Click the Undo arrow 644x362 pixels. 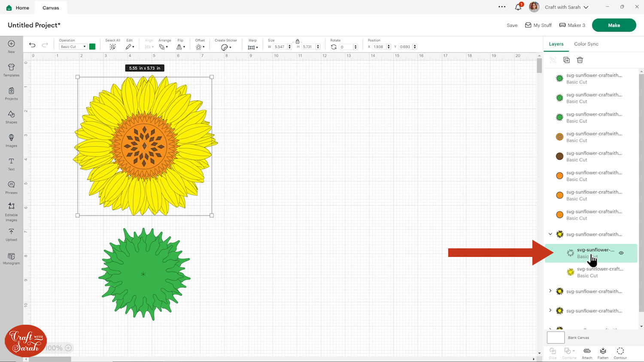point(32,45)
